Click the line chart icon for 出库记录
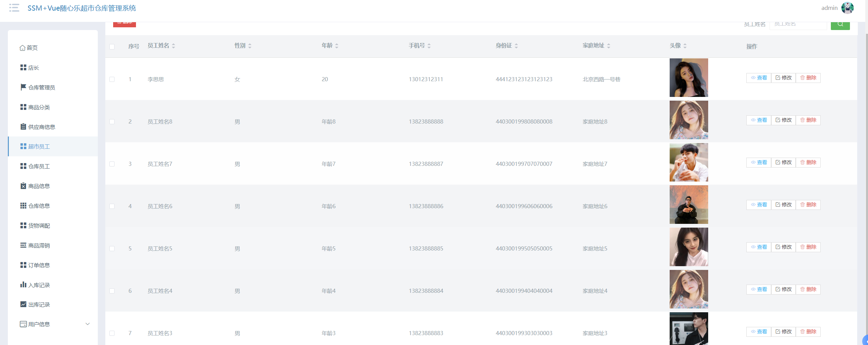This screenshot has height=345, width=868. tap(23, 304)
